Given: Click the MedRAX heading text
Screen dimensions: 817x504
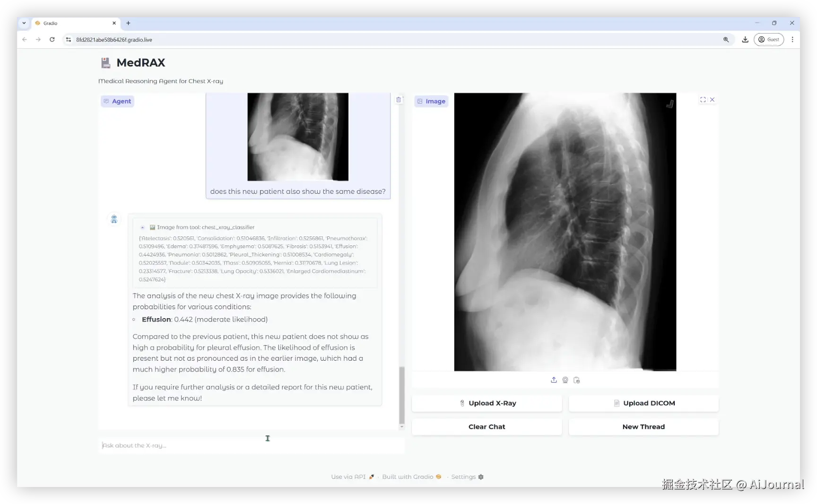Looking at the screenshot, I should point(141,63).
